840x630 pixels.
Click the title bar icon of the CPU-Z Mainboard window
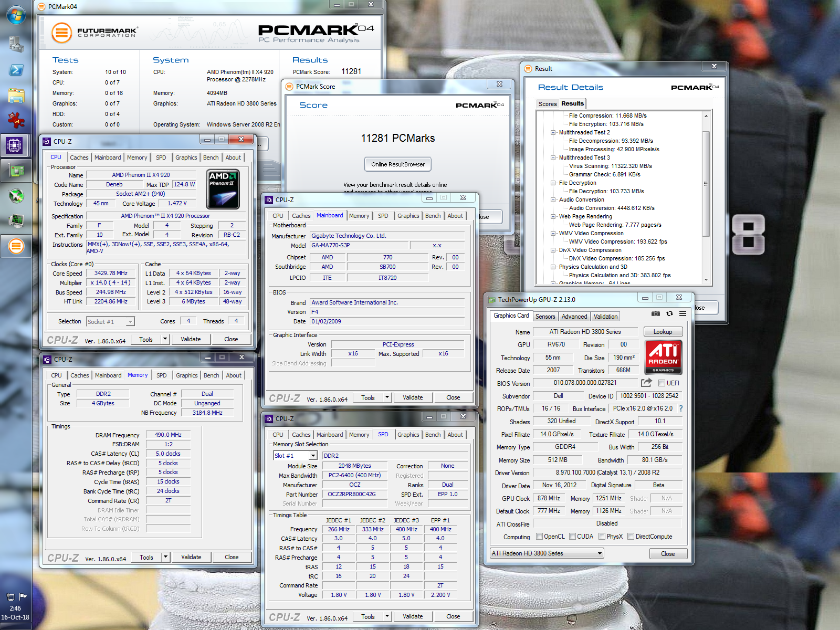pos(269,199)
